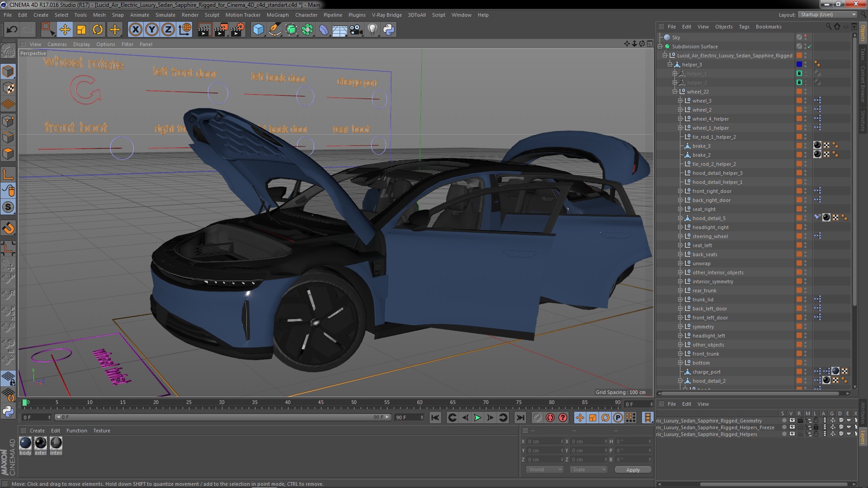Go to end of animation

pos(520,418)
